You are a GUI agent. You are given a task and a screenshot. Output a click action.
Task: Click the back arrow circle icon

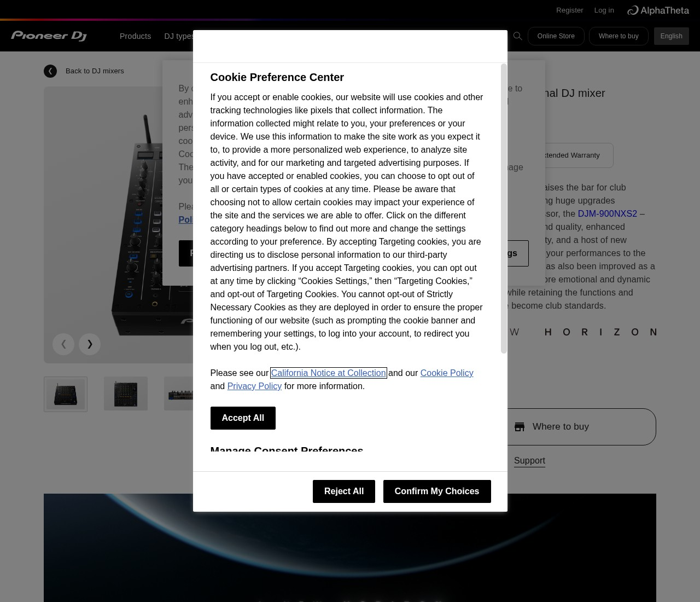50,71
